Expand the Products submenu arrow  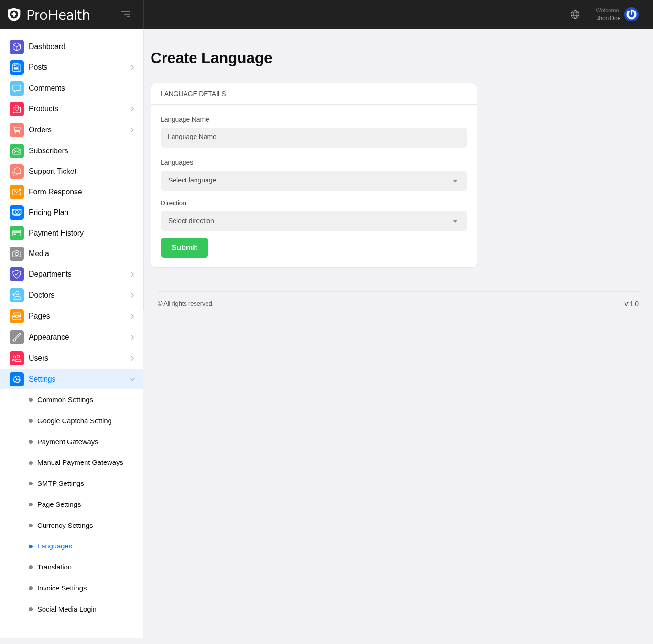click(x=132, y=109)
